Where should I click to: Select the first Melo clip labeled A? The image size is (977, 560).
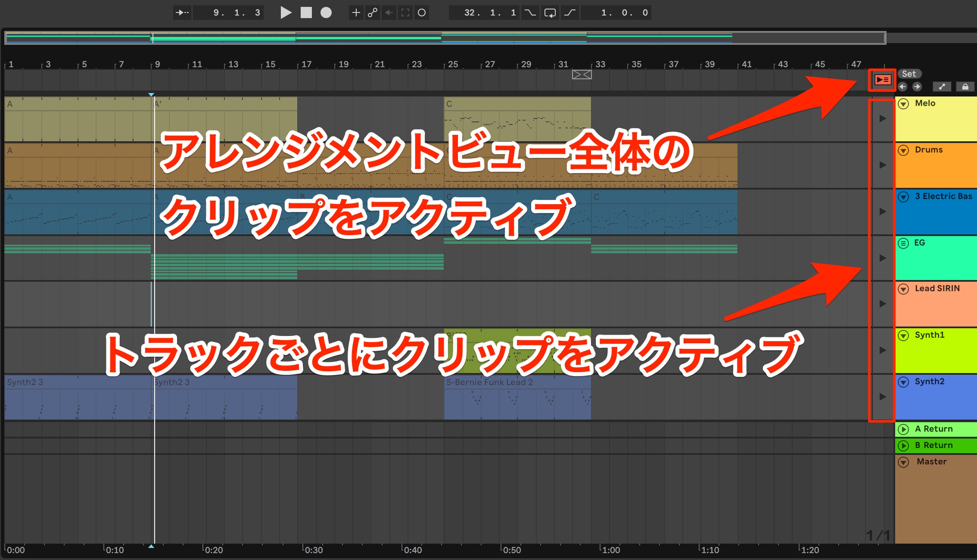(78, 119)
